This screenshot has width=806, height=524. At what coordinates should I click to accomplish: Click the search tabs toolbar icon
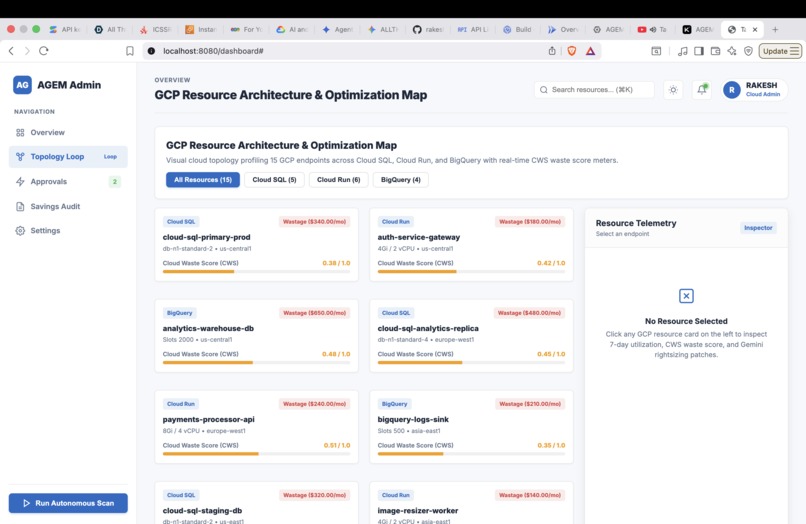(656, 51)
